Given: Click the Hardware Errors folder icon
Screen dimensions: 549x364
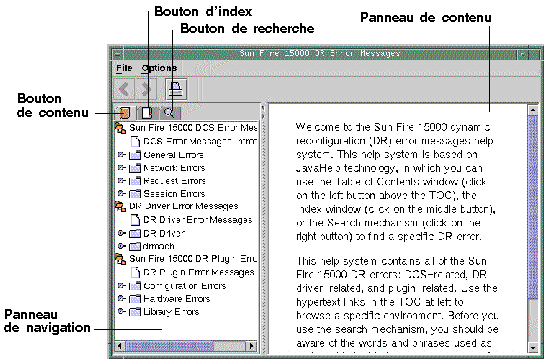Looking at the screenshot, I should [135, 299].
